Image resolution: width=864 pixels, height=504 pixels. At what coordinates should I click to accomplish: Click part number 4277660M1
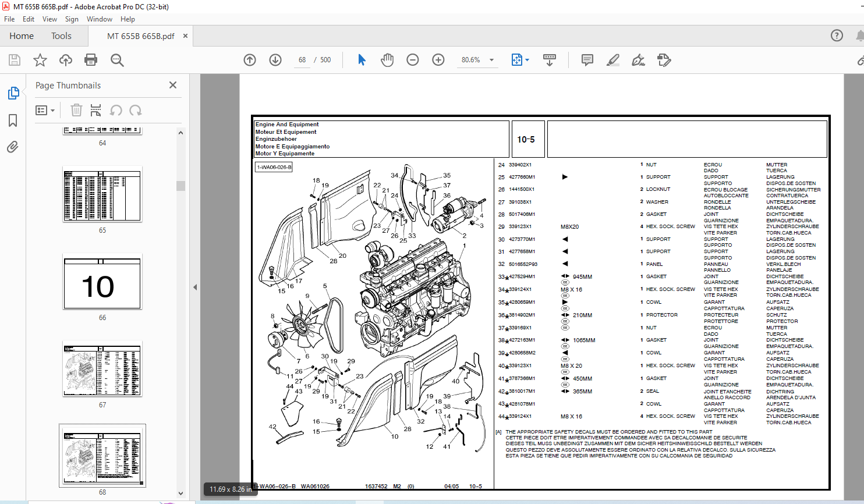tap(522, 177)
